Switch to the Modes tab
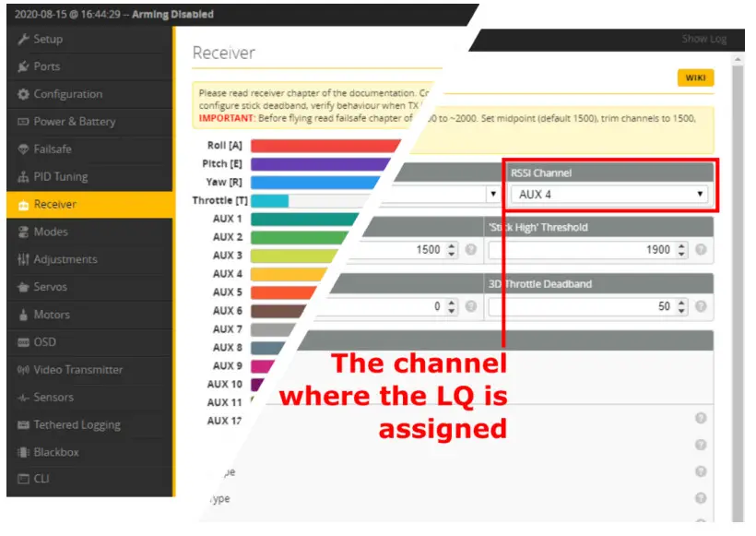The height and width of the screenshot is (536, 756). click(x=89, y=232)
